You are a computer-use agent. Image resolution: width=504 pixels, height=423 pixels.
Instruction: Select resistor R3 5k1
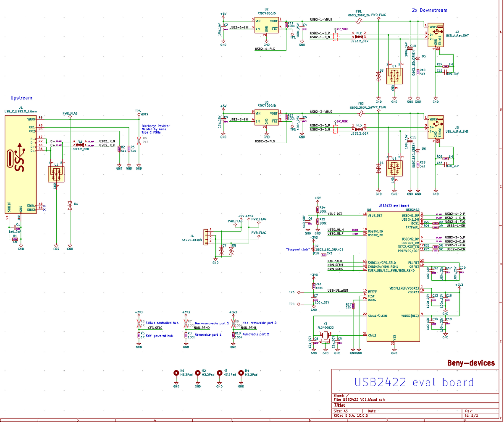129,149
